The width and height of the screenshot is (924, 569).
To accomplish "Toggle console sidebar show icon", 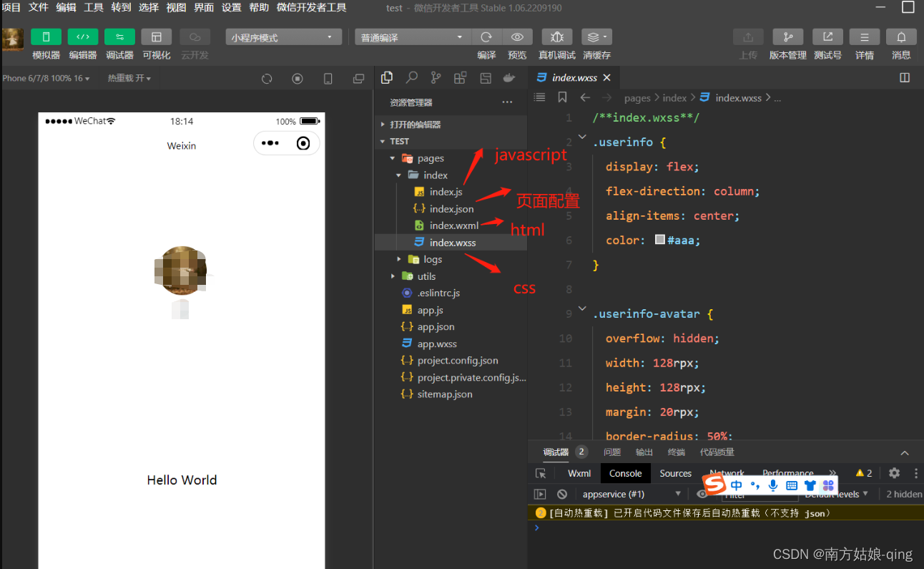I will [x=541, y=494].
